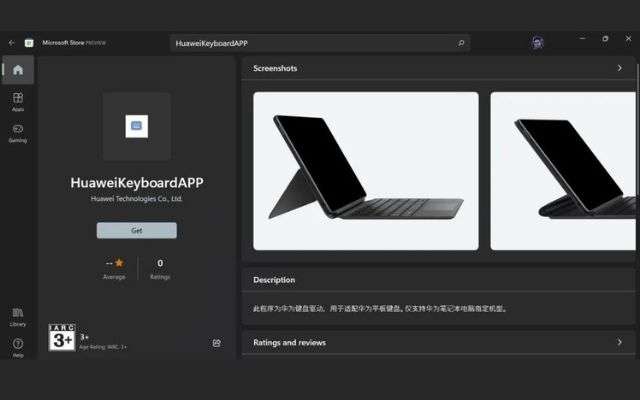The image size is (640, 400).
Task: Open the Apps section in sidebar
Action: 18,101
